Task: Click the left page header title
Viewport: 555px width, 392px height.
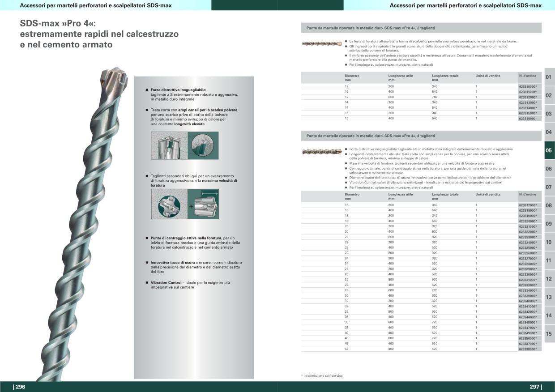Action: [x=96, y=5]
